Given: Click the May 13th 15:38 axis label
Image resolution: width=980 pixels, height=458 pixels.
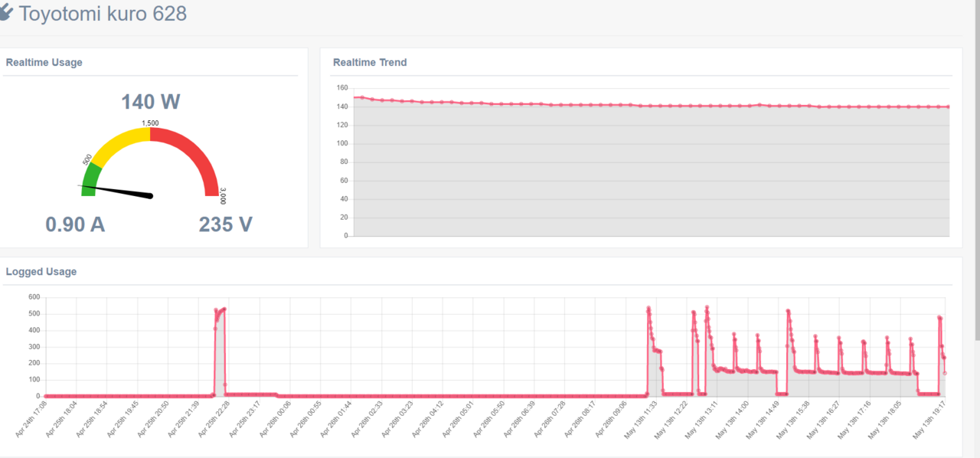Looking at the screenshot, I should [x=792, y=419].
